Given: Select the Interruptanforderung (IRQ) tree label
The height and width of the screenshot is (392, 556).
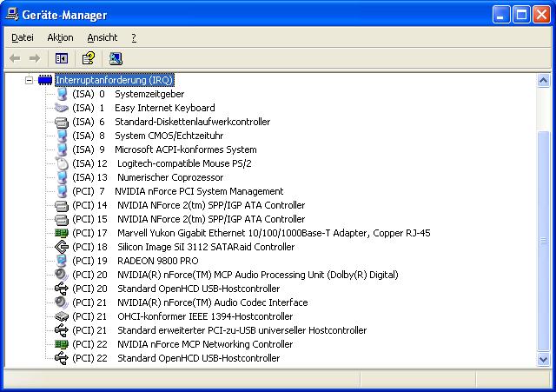Looking at the screenshot, I should point(115,80).
